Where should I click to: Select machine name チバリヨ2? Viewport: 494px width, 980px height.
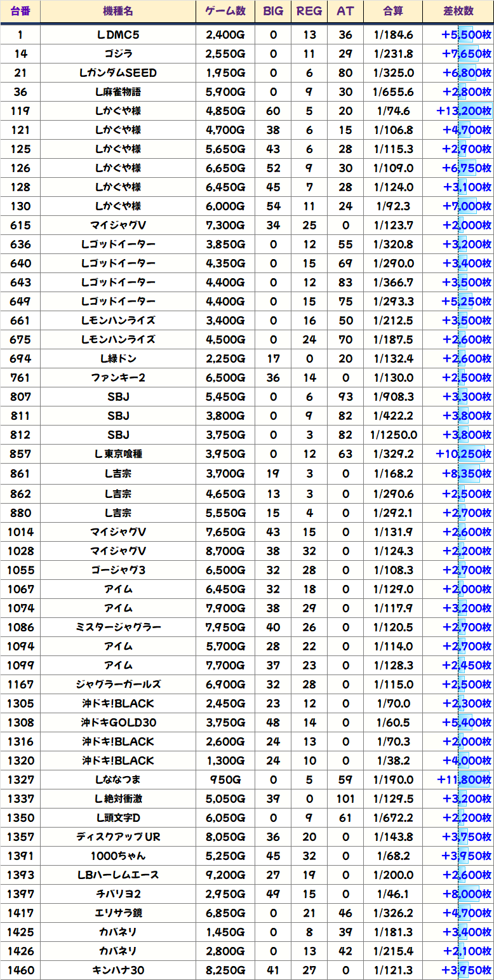click(118, 894)
